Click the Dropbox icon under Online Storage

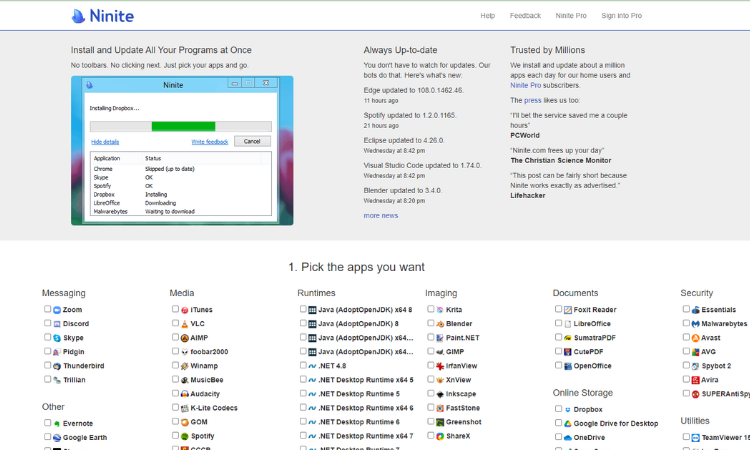568,410
